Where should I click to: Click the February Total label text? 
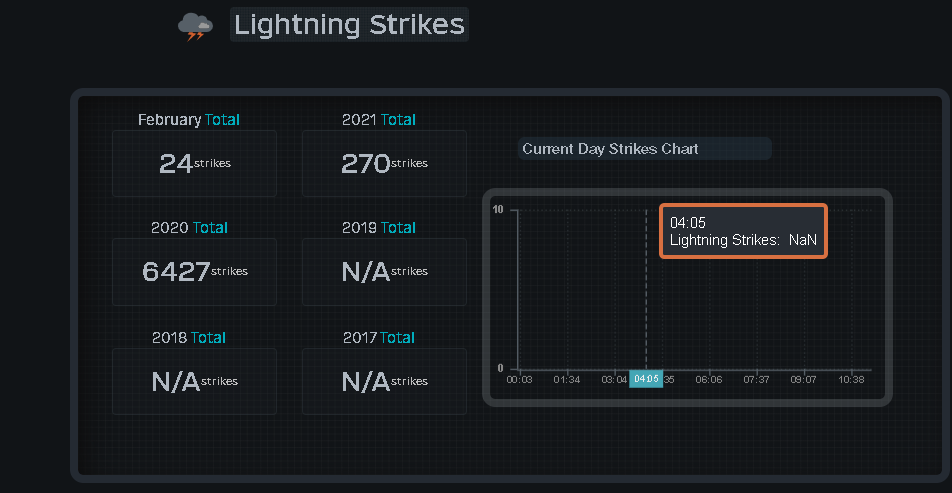click(x=189, y=120)
